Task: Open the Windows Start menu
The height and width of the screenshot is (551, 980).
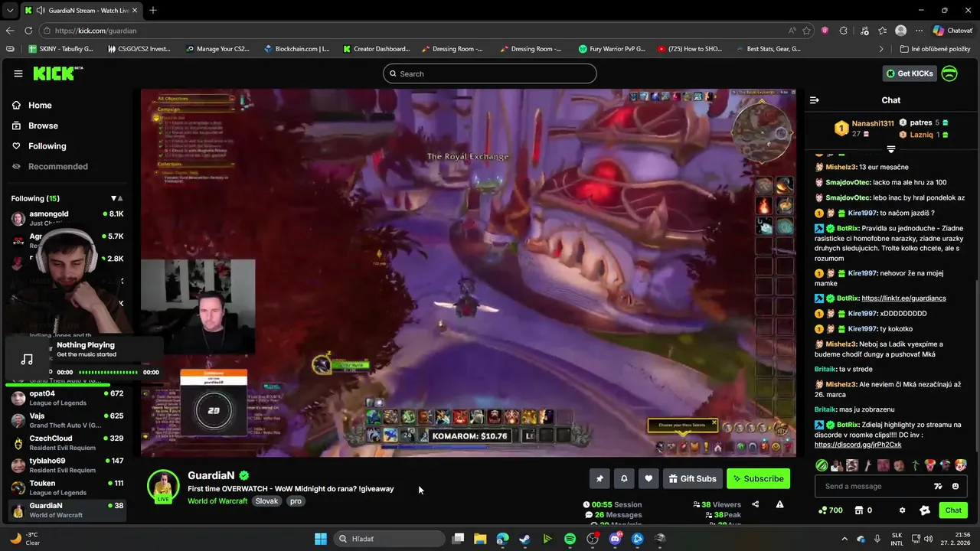Action: [x=321, y=539]
